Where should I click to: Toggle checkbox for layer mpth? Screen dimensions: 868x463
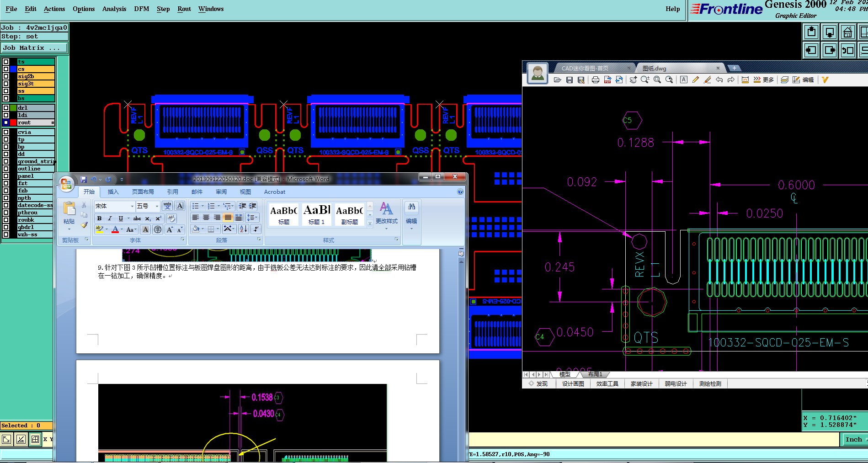tap(6, 198)
